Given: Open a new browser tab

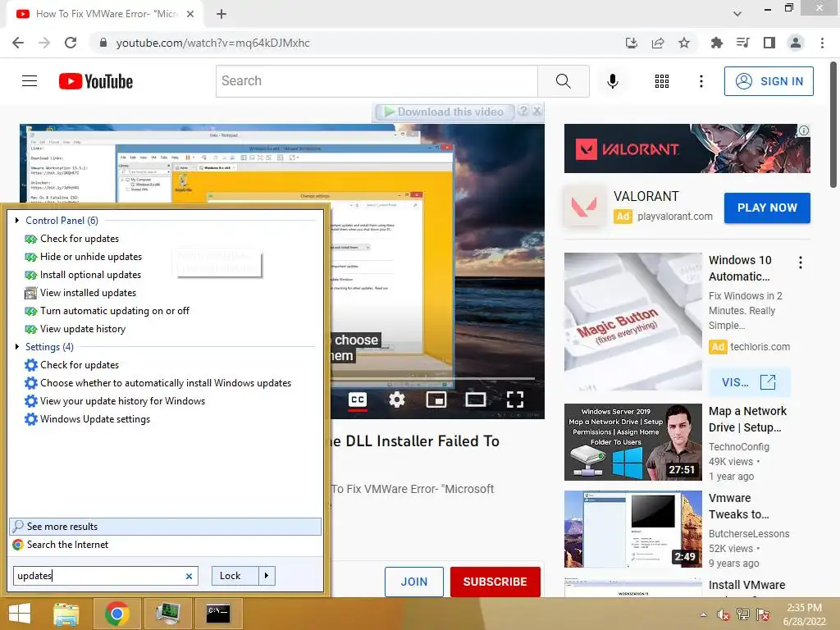Looking at the screenshot, I should click(x=221, y=14).
